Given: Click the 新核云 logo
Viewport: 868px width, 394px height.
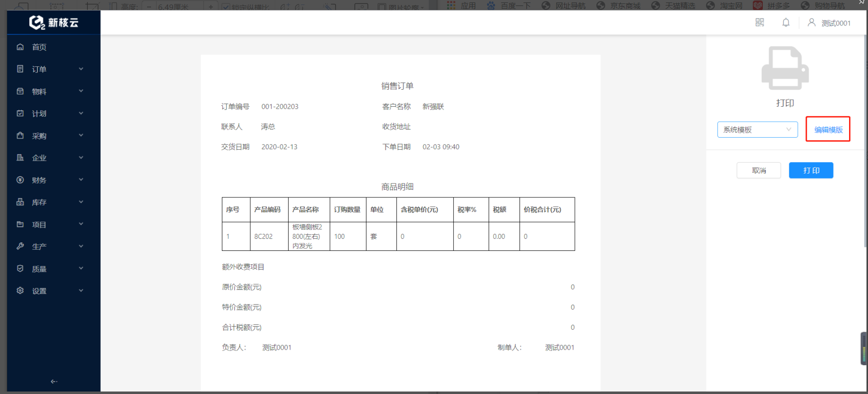Looking at the screenshot, I should tap(54, 22).
